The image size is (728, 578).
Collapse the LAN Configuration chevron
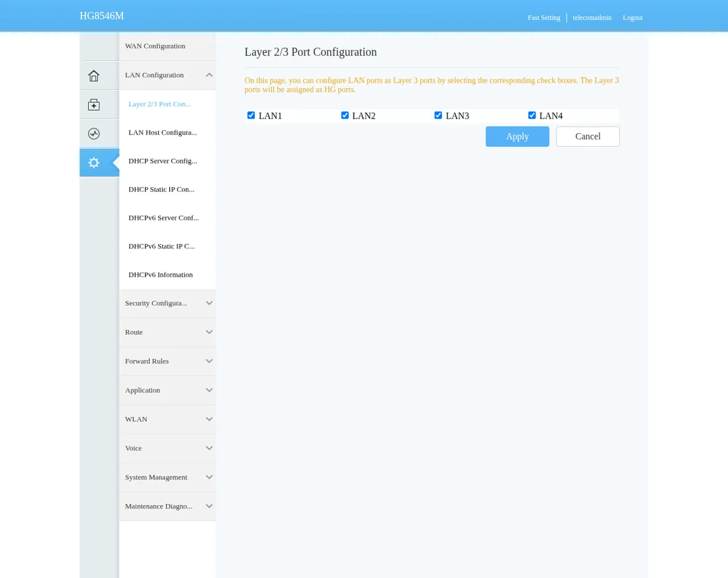click(x=209, y=75)
